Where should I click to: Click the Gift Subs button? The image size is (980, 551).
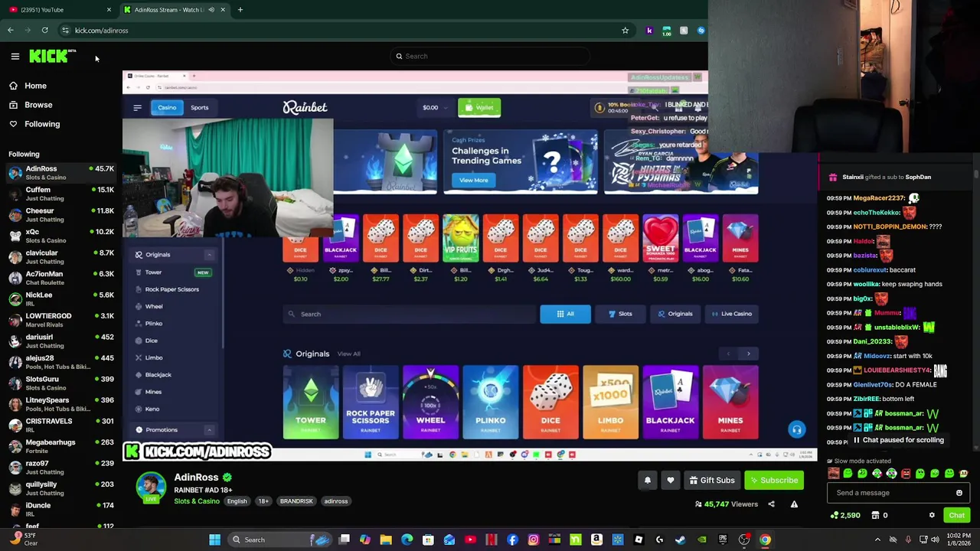(712, 481)
